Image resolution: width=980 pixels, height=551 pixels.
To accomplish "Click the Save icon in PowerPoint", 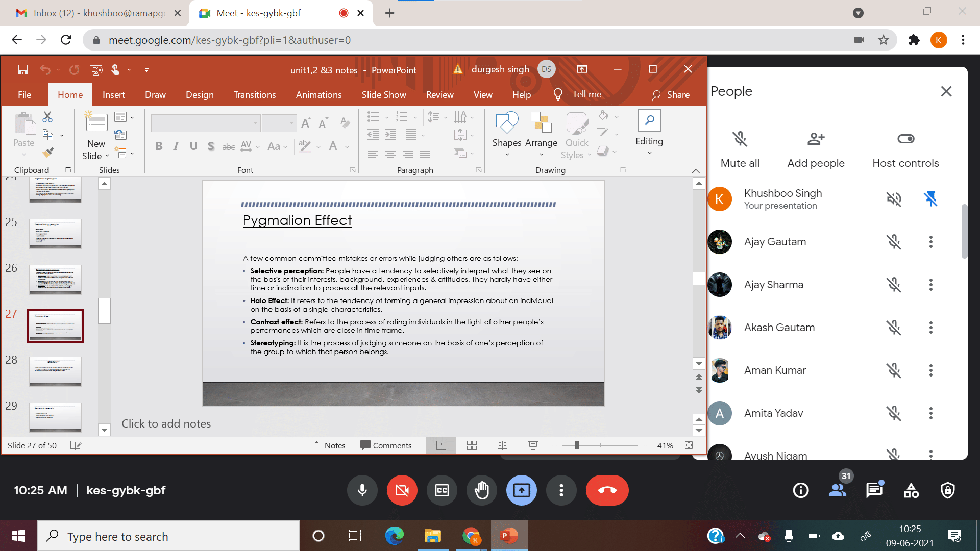I will 23,70.
